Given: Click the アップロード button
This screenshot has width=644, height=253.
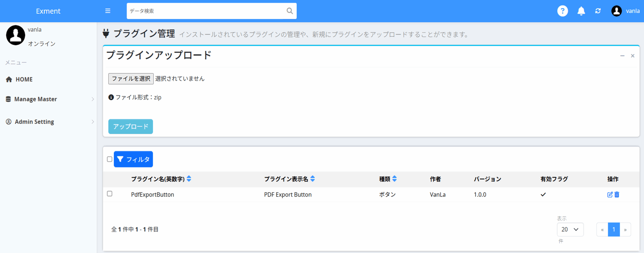Looking at the screenshot, I should (x=131, y=126).
